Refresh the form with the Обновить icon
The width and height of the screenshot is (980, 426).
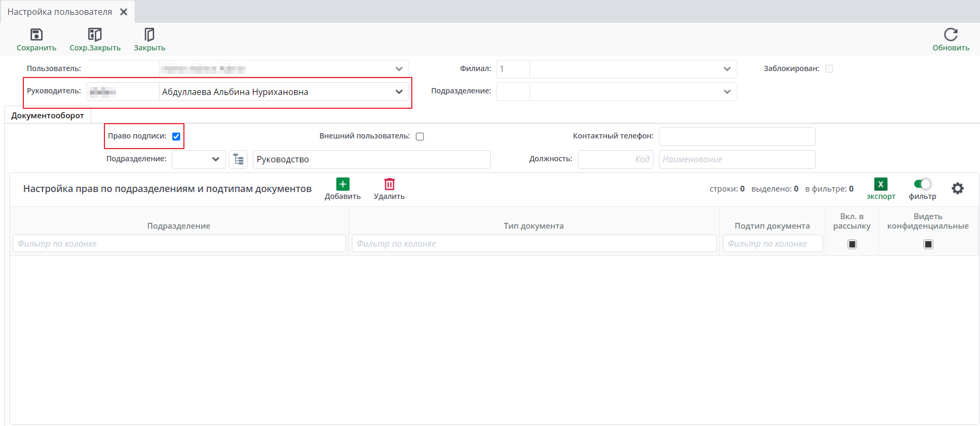(950, 35)
